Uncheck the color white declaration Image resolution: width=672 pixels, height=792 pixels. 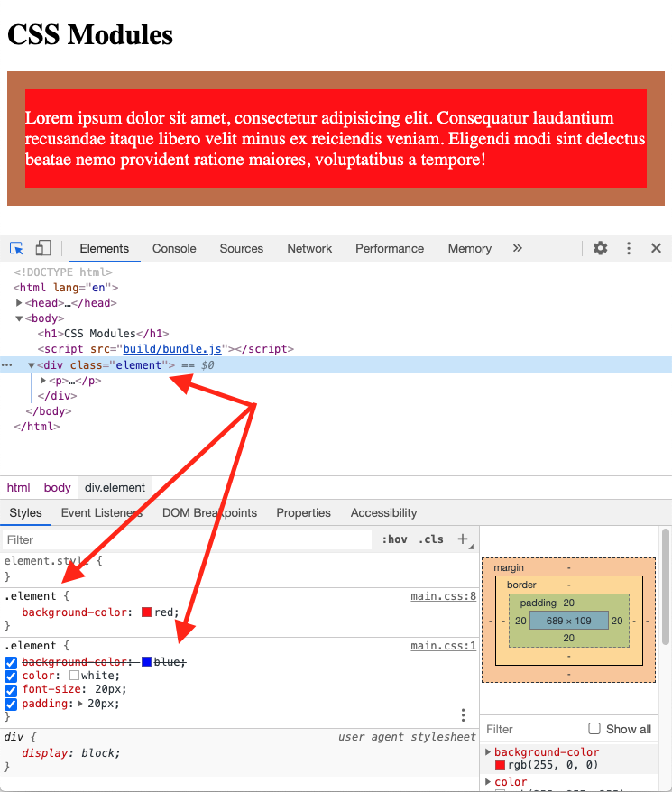pos(11,676)
